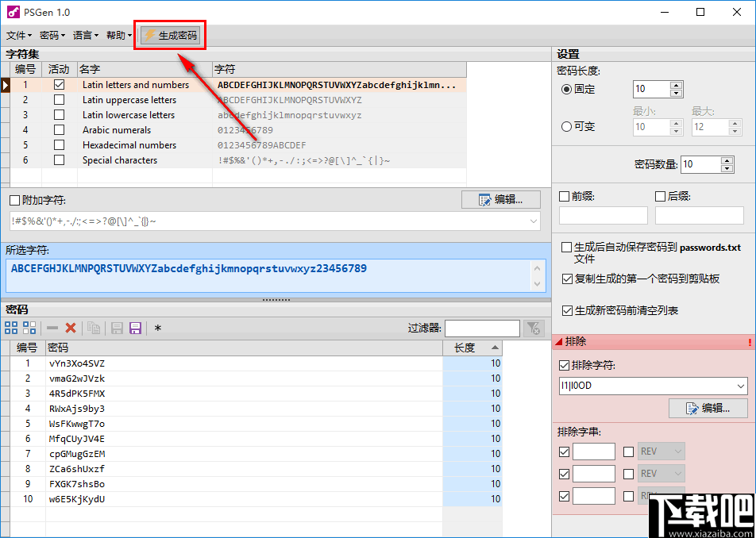The height and width of the screenshot is (538, 756).
Task: Check the box before first REV dropdown
Action: tap(629, 452)
